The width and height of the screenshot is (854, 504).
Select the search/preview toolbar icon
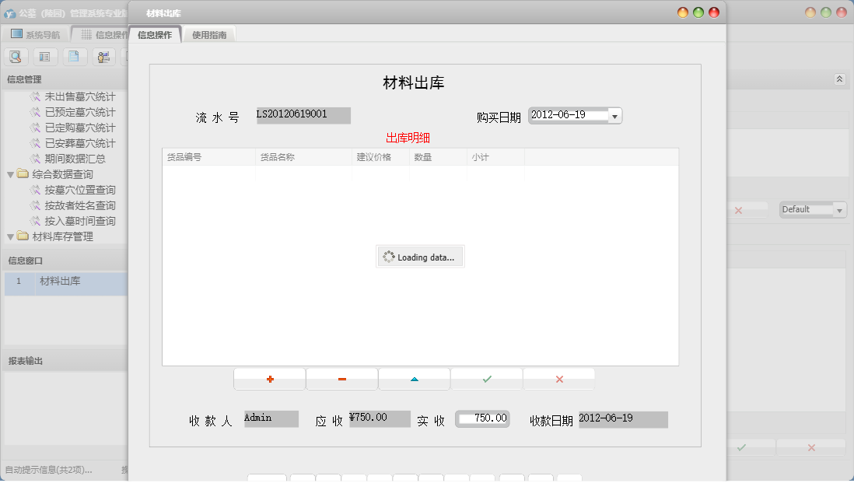click(x=16, y=56)
